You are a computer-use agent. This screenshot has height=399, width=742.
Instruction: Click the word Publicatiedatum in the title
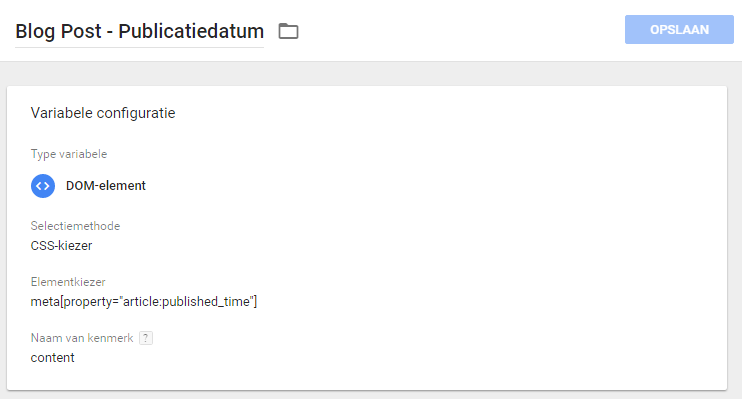191,31
